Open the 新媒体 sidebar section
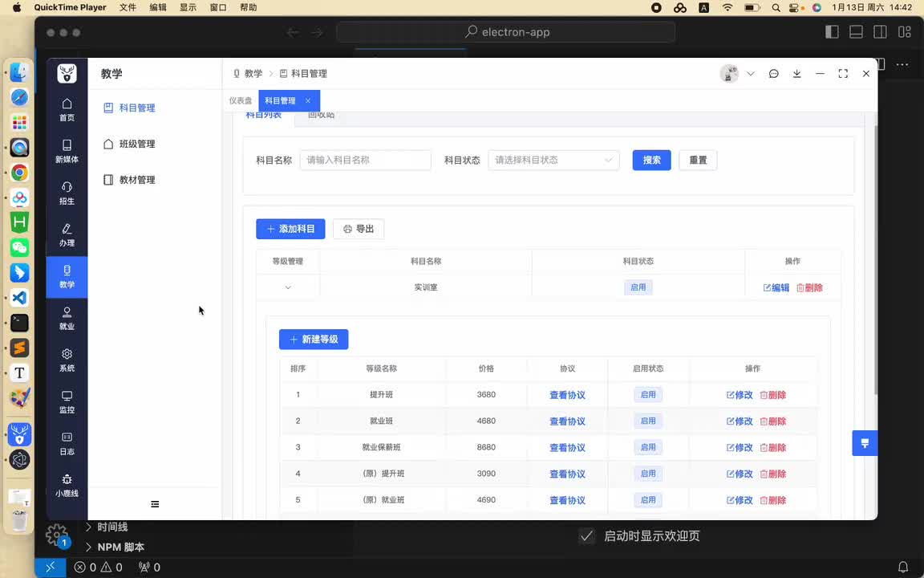 coord(67,151)
